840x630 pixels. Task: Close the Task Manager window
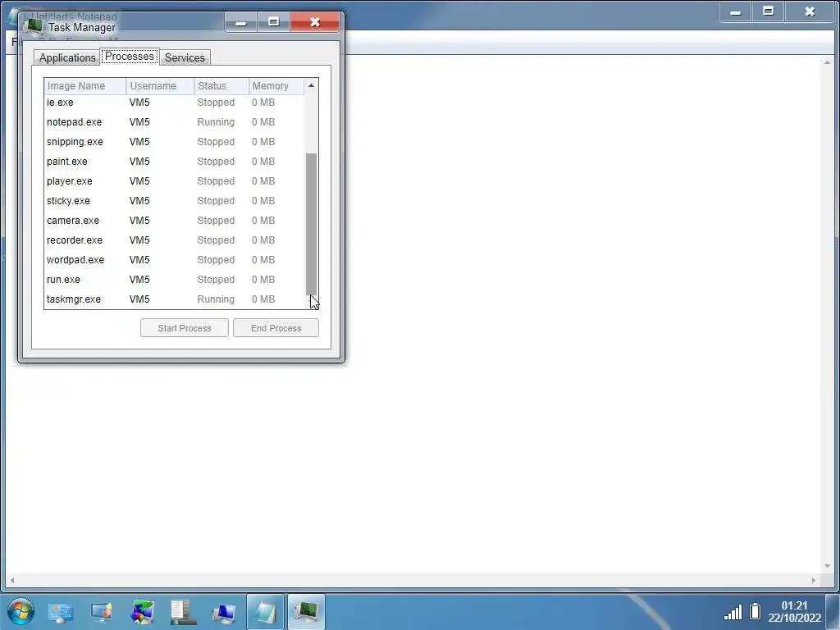(x=315, y=22)
